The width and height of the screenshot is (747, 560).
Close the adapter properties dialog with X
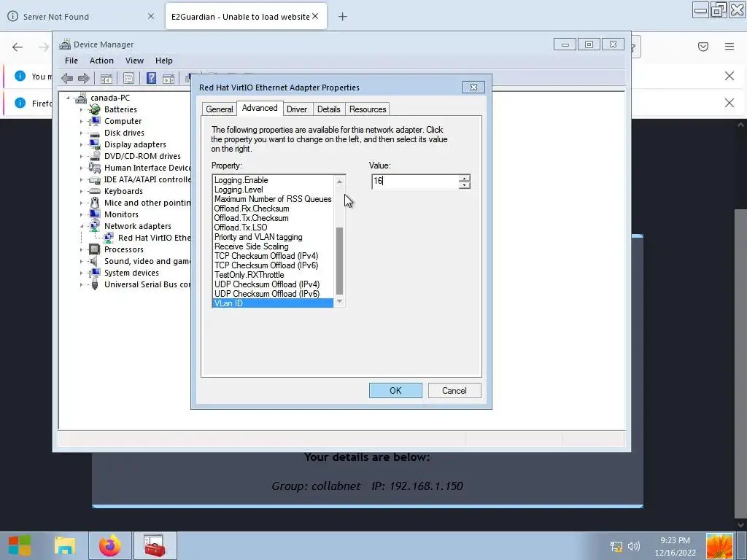(x=473, y=87)
